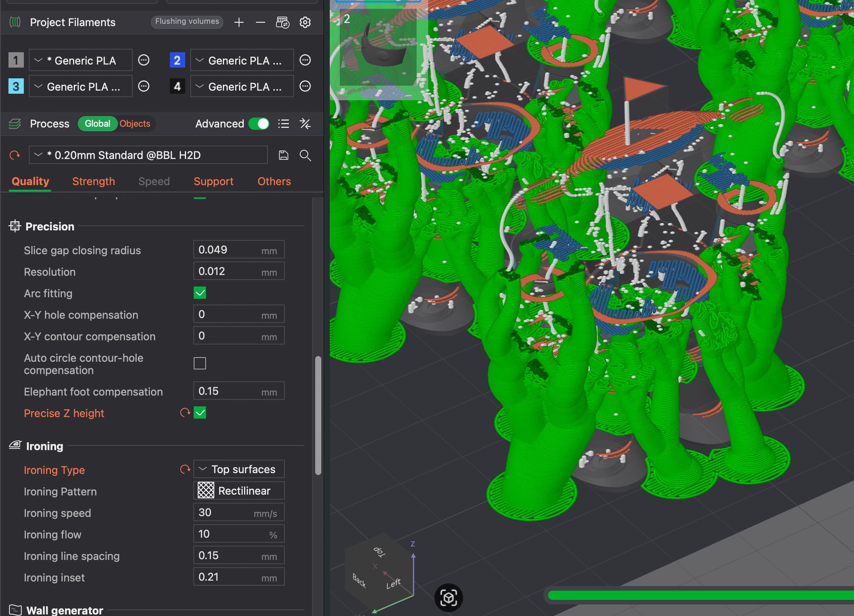The image size is (854, 616).
Task: Click the Ironing line spacing field
Action: coord(239,556)
